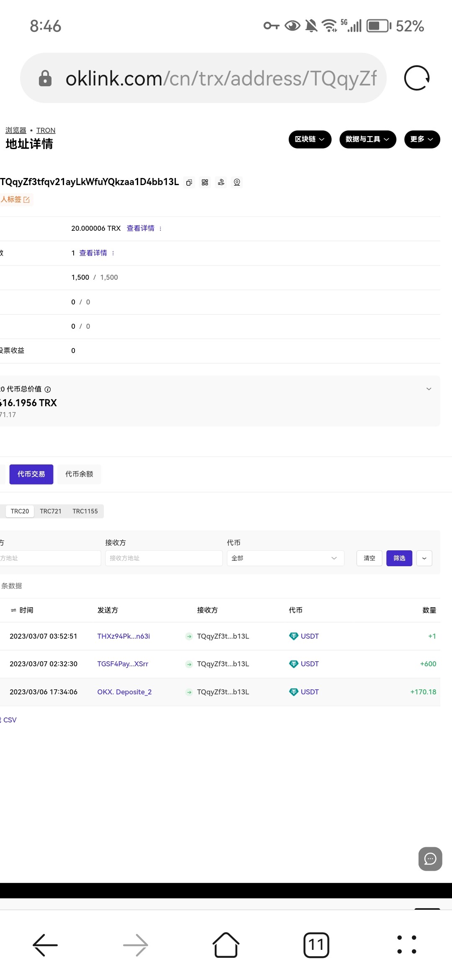Click the monitor webcam icon beside address
The height and width of the screenshot is (980, 452).
(x=237, y=182)
